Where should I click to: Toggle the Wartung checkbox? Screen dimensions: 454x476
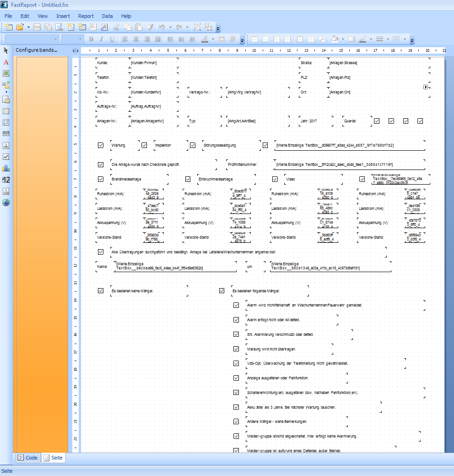101,145
